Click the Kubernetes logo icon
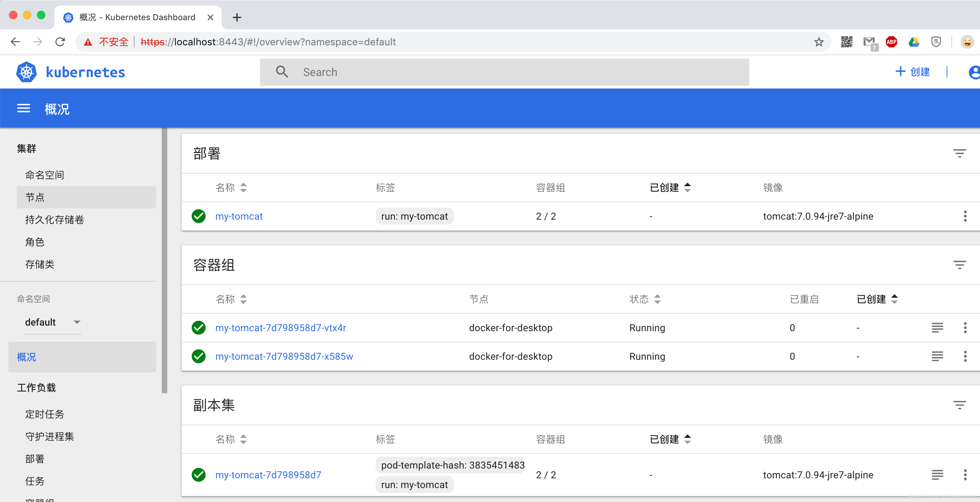980x502 pixels. tap(26, 71)
